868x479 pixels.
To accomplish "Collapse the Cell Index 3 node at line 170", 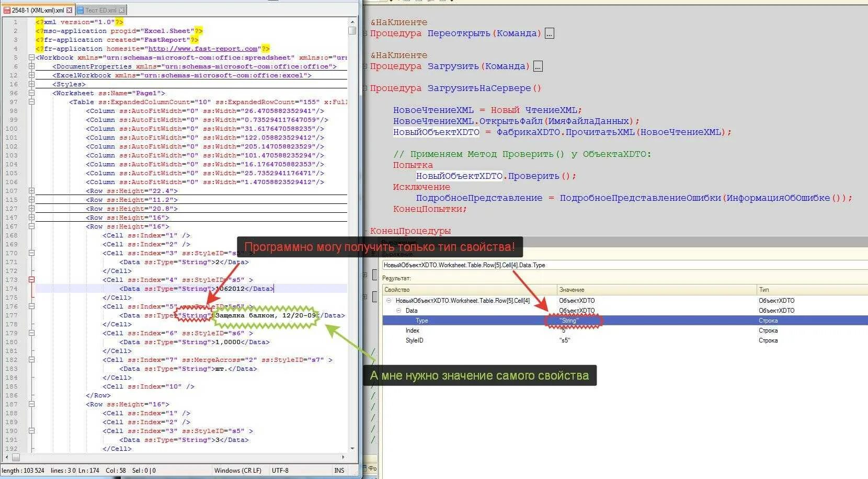I will pos(31,253).
